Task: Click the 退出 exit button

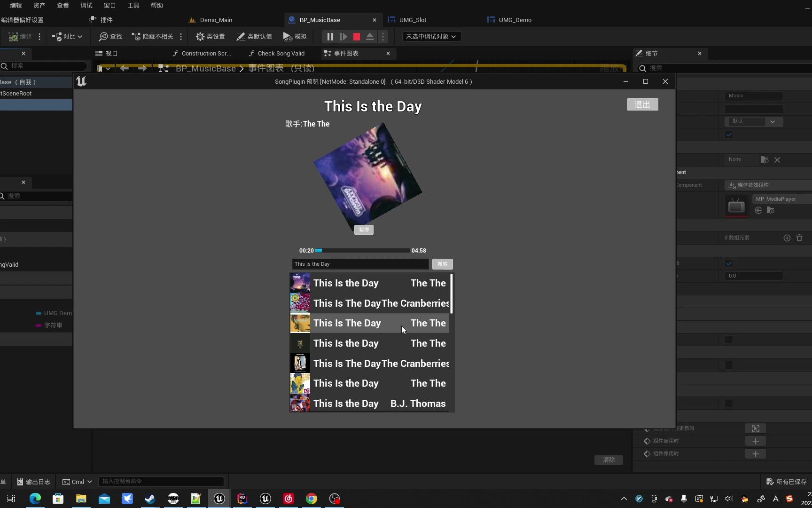Action: pyautogui.click(x=642, y=104)
